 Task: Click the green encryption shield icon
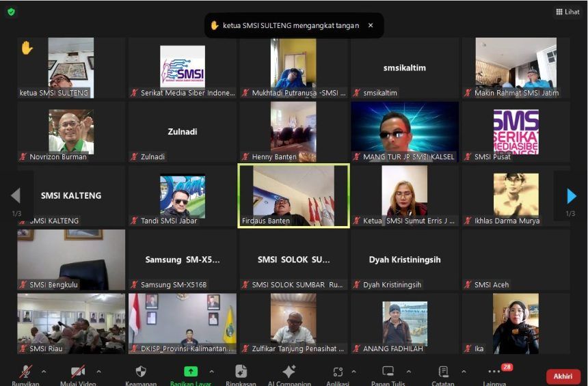pyautogui.click(x=12, y=12)
